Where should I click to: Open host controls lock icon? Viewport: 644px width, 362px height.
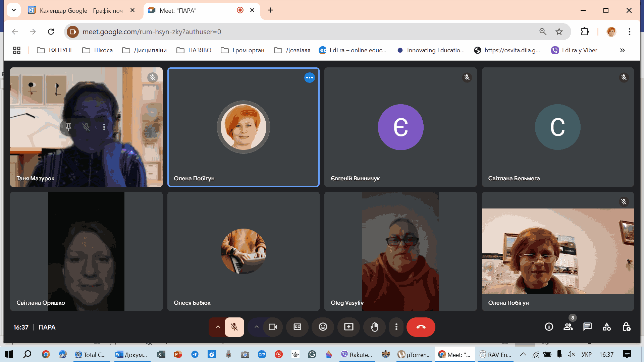point(626,327)
